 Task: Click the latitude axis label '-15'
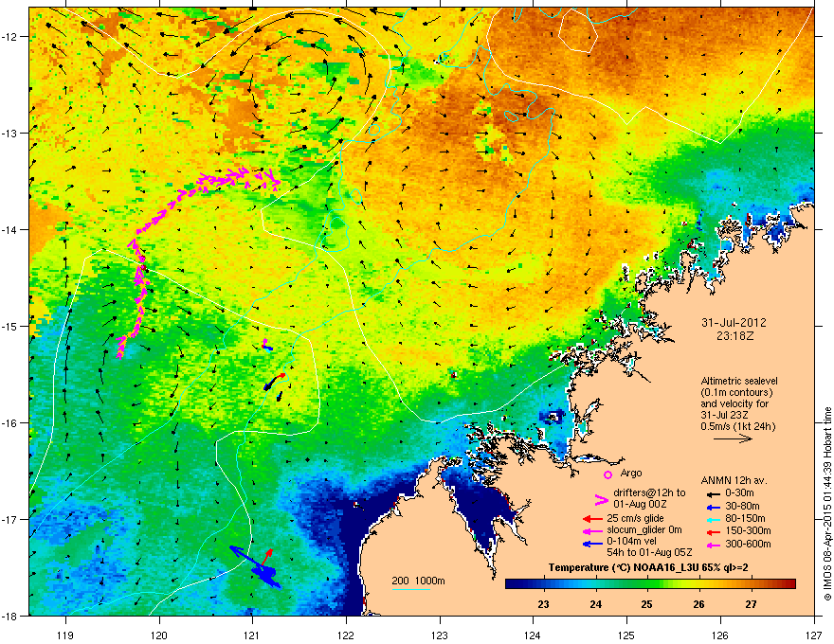coord(9,326)
